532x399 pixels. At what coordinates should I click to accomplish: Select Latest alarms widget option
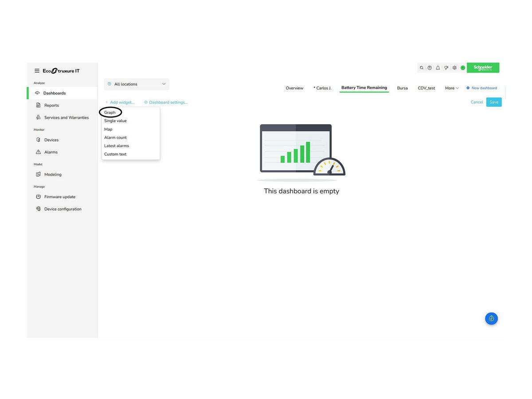(x=117, y=146)
